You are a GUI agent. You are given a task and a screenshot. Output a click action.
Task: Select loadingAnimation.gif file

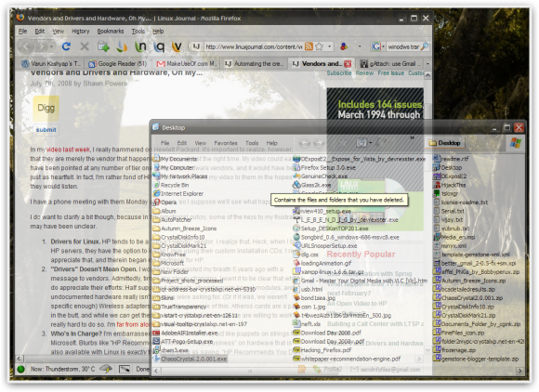322,264
